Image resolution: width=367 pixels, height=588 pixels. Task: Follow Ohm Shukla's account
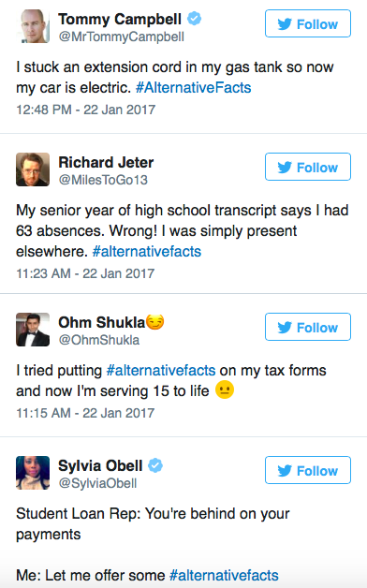pos(308,327)
